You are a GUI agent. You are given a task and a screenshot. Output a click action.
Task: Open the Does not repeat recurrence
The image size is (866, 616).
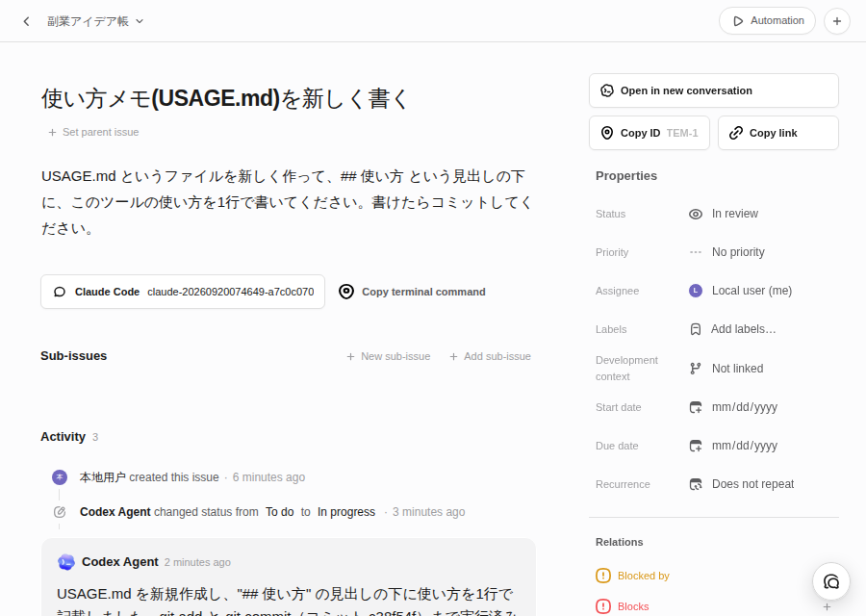tap(741, 484)
